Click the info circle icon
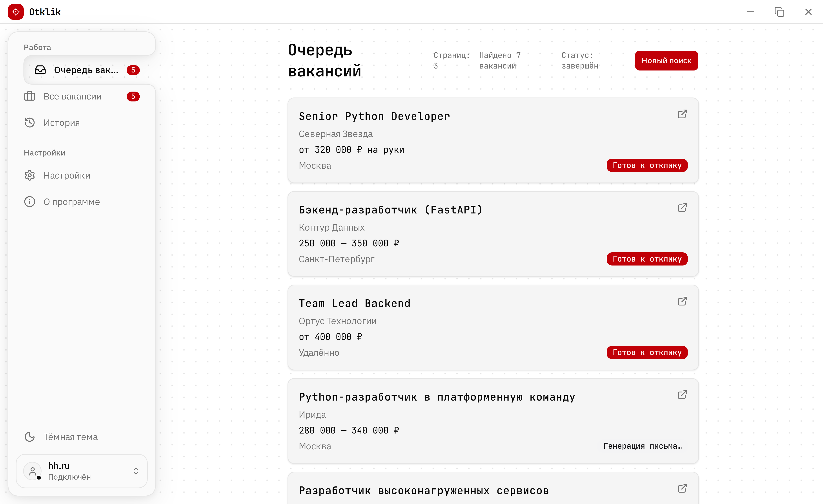Image resolution: width=823 pixels, height=504 pixels. (x=30, y=202)
